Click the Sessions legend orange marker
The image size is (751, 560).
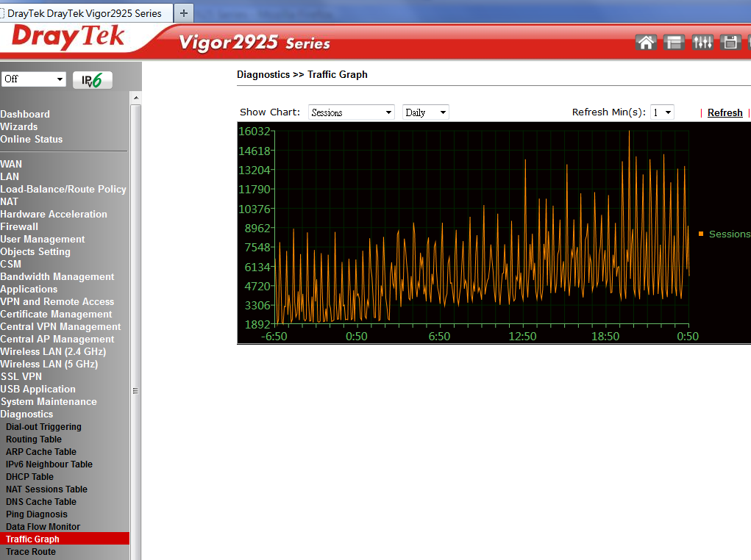point(701,234)
